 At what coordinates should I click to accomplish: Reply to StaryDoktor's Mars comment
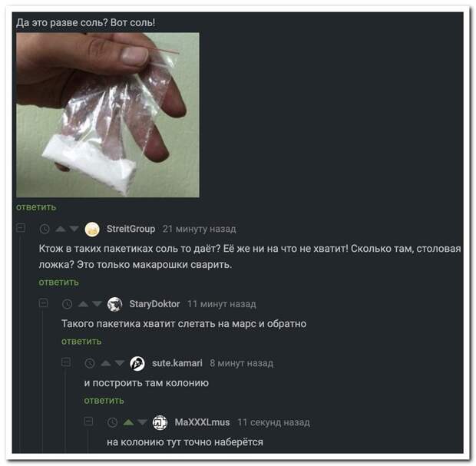click(x=81, y=341)
